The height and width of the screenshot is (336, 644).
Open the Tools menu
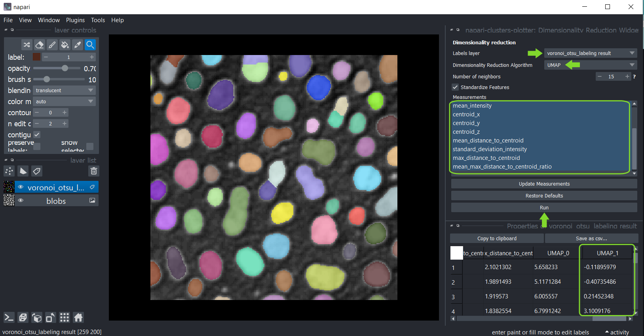click(98, 20)
